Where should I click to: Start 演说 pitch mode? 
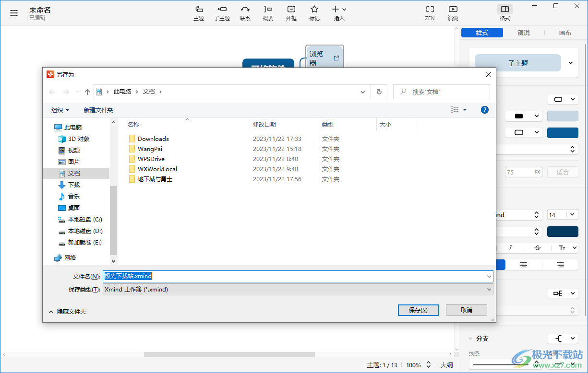[x=453, y=13]
